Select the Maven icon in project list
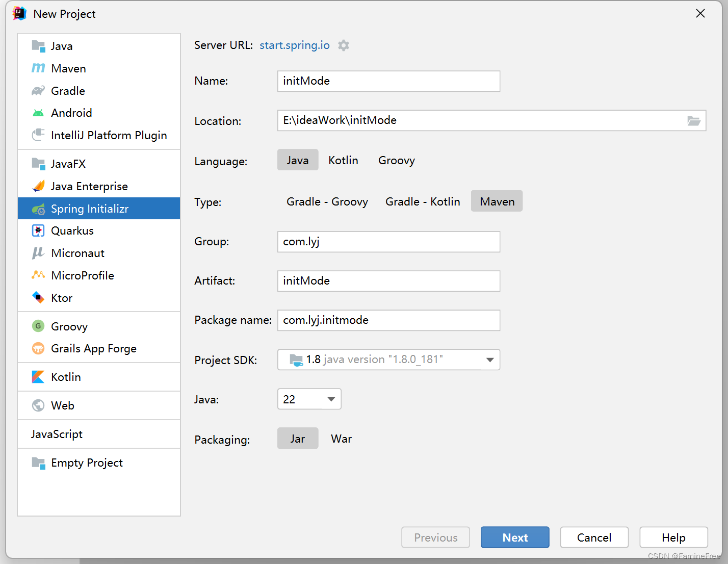The image size is (728, 564). tap(38, 68)
